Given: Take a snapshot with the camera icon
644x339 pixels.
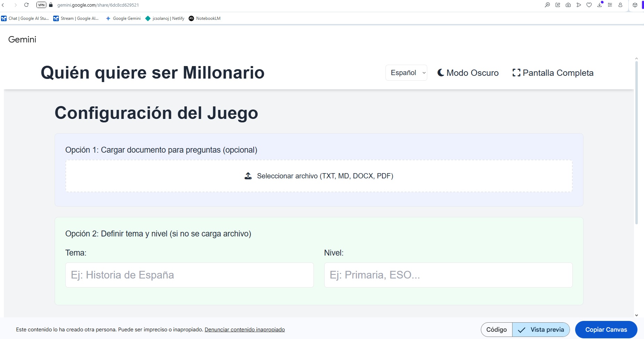Looking at the screenshot, I should (x=568, y=5).
